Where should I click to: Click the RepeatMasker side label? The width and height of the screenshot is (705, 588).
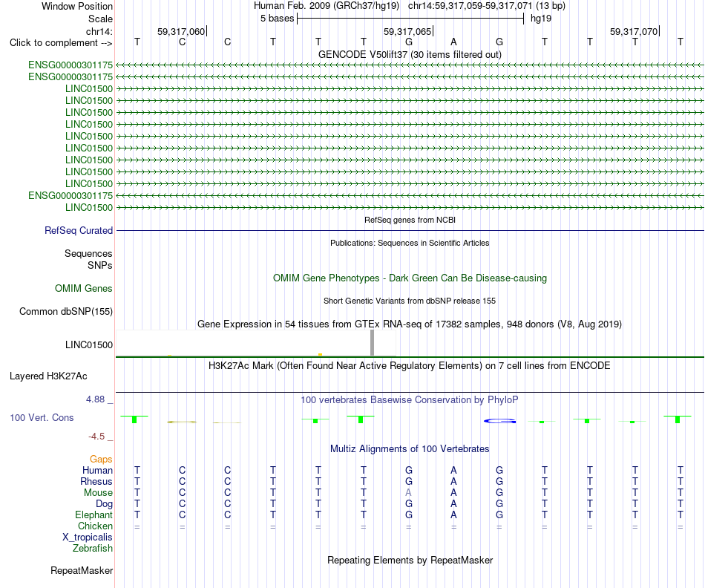click(x=82, y=570)
